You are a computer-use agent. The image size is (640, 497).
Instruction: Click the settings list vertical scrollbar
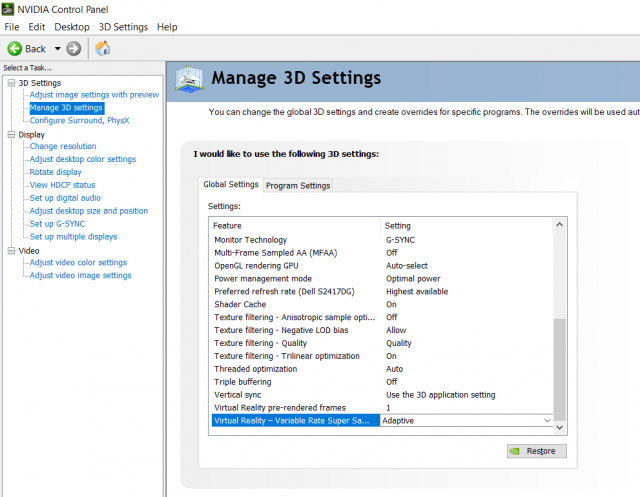pos(560,370)
